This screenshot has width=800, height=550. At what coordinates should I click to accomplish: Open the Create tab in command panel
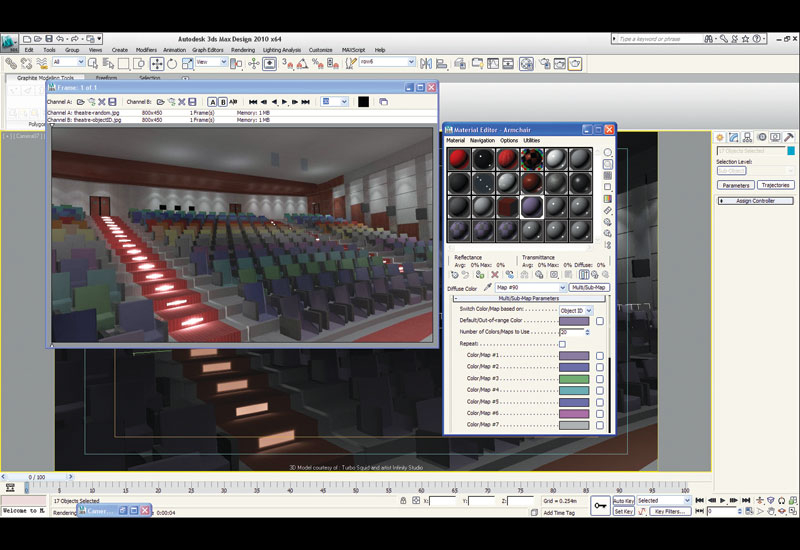[719, 137]
